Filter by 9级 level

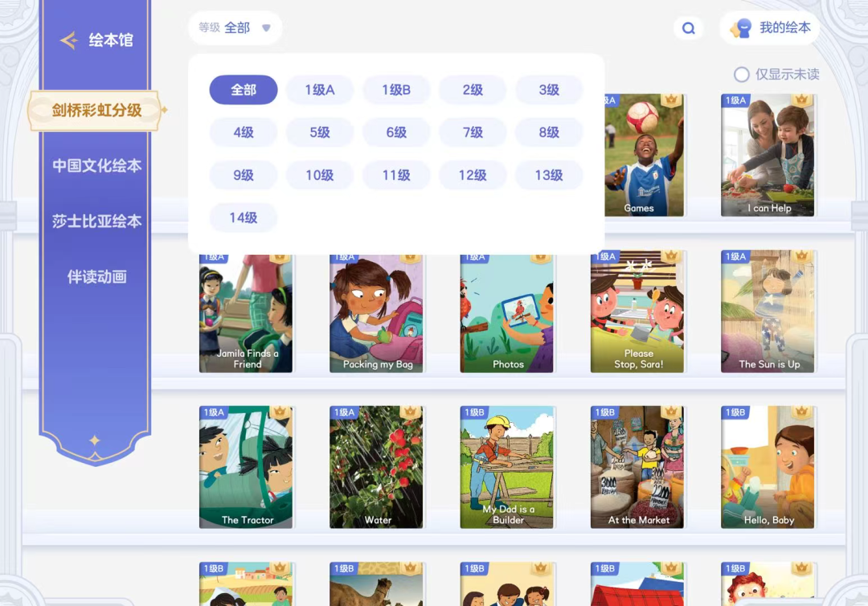point(244,175)
